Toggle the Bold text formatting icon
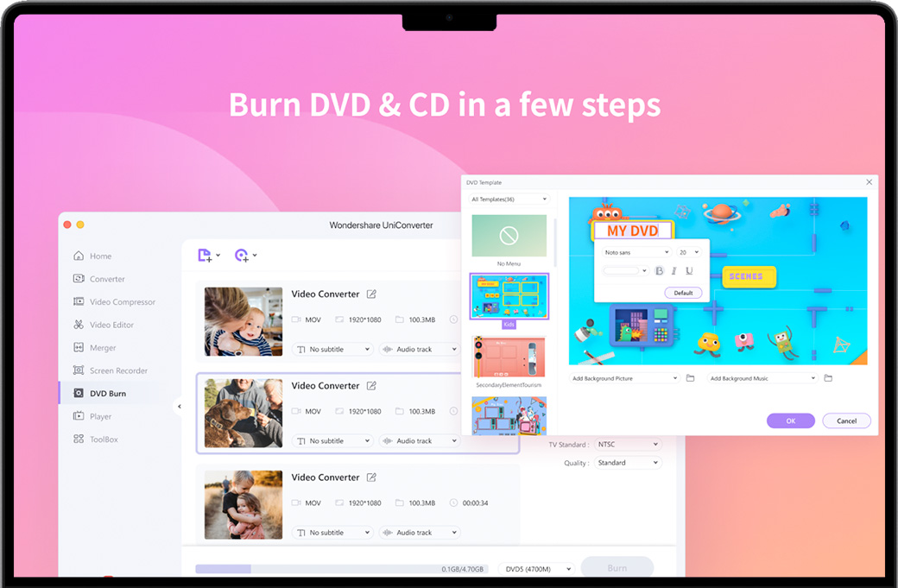The image size is (898, 588). [660, 271]
